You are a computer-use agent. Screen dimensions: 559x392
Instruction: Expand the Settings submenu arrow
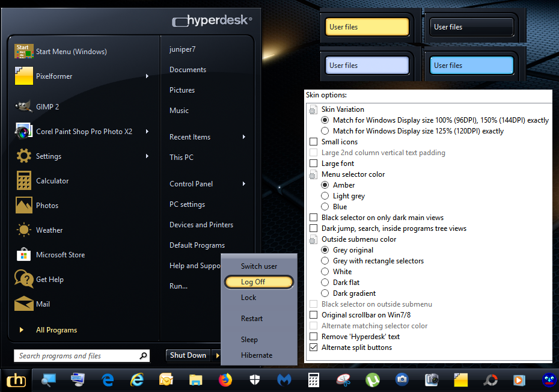pyautogui.click(x=147, y=156)
